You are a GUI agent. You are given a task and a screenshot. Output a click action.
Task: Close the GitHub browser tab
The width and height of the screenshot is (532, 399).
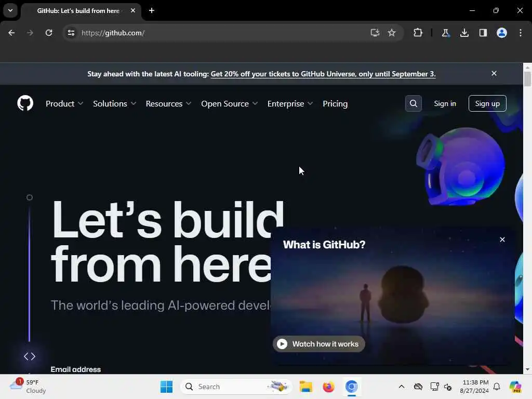[133, 10]
